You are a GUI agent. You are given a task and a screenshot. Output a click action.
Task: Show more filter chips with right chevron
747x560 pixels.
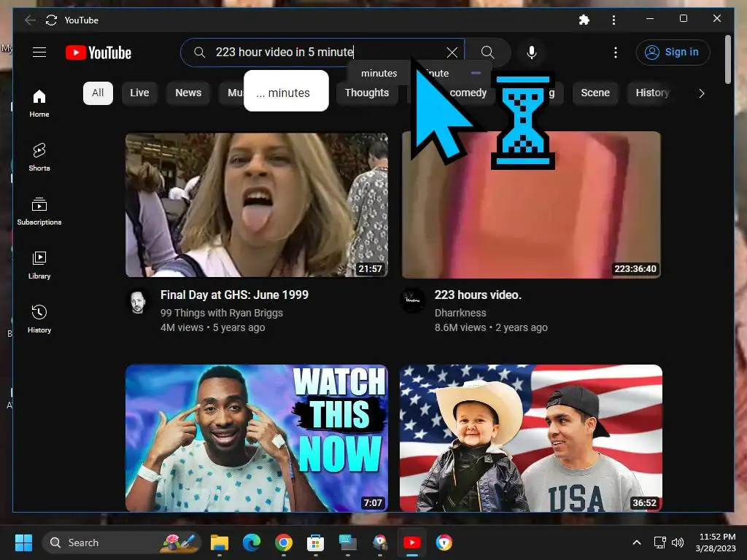(701, 93)
